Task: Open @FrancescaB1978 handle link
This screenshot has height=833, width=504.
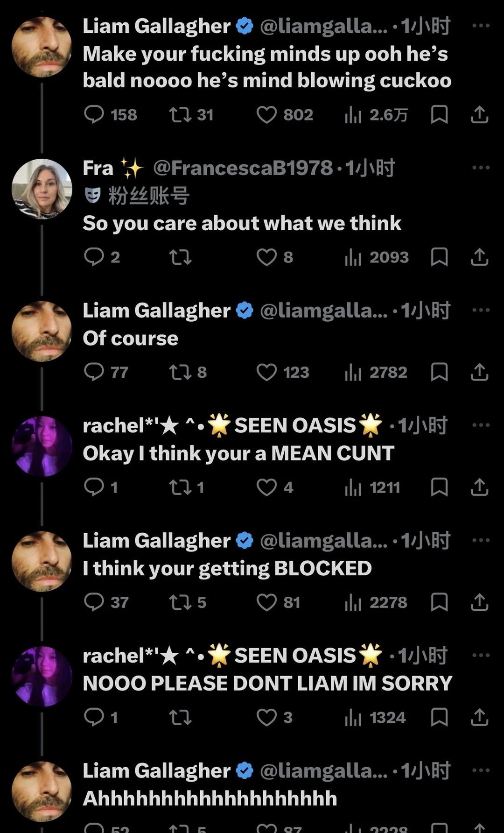Action: click(243, 168)
